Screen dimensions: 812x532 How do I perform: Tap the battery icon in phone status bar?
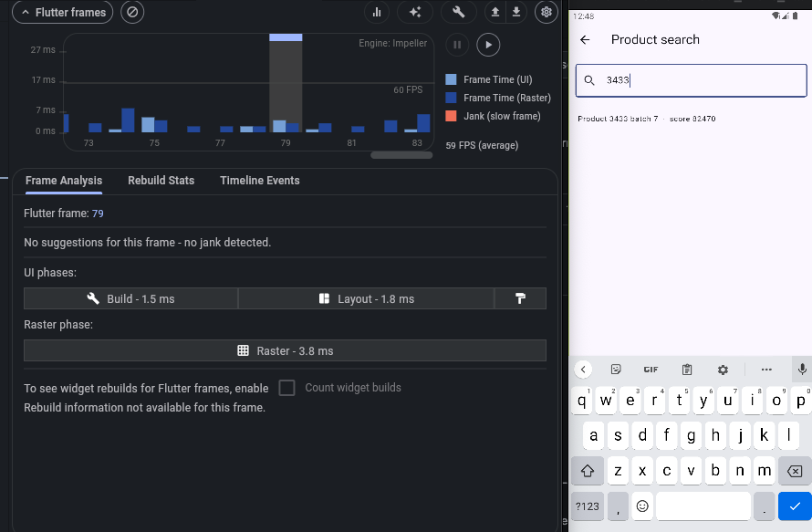[x=796, y=16]
